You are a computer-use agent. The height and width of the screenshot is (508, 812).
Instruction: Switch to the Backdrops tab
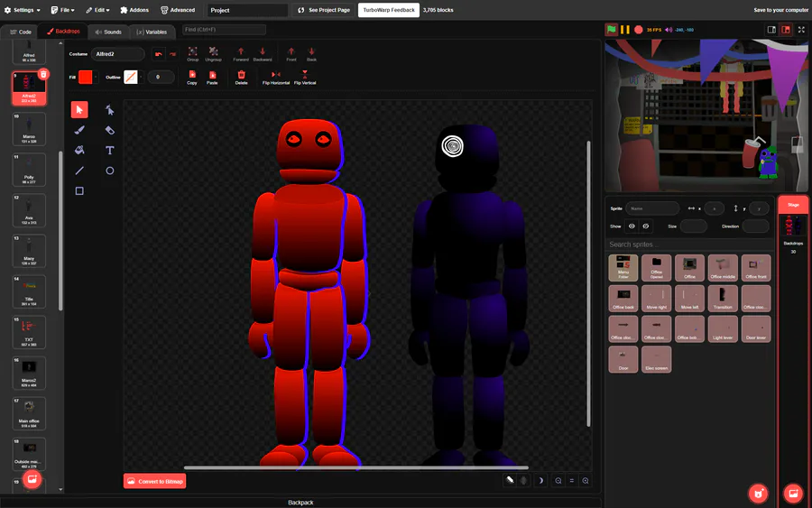pyautogui.click(x=63, y=32)
